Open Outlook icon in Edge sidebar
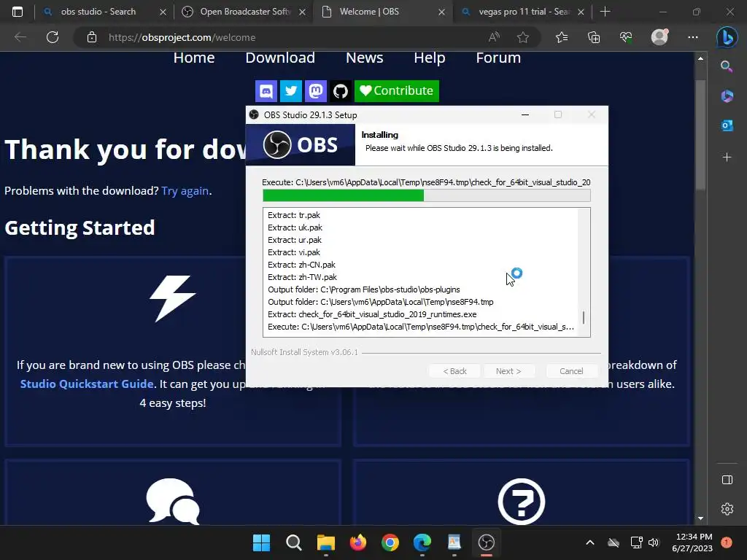Screen dimensions: 747x560 (727, 125)
